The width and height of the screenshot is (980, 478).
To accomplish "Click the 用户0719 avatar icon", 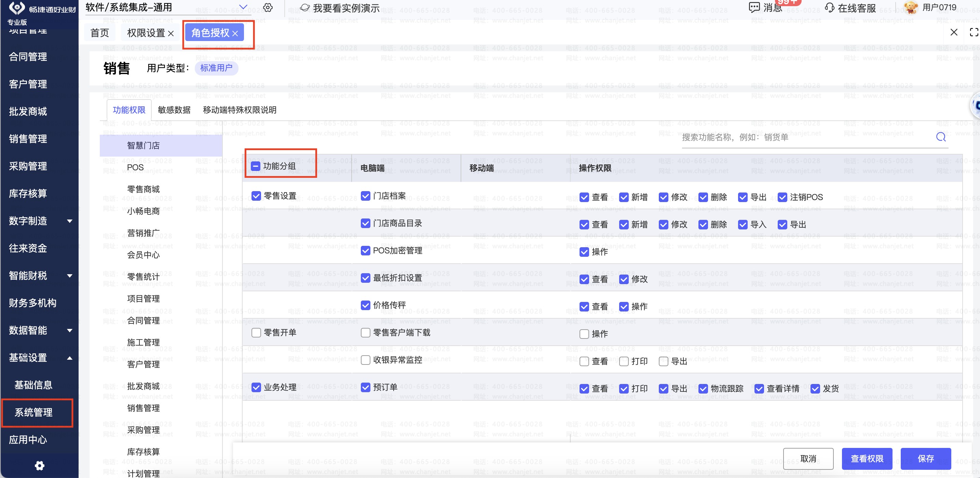I will tap(910, 7).
